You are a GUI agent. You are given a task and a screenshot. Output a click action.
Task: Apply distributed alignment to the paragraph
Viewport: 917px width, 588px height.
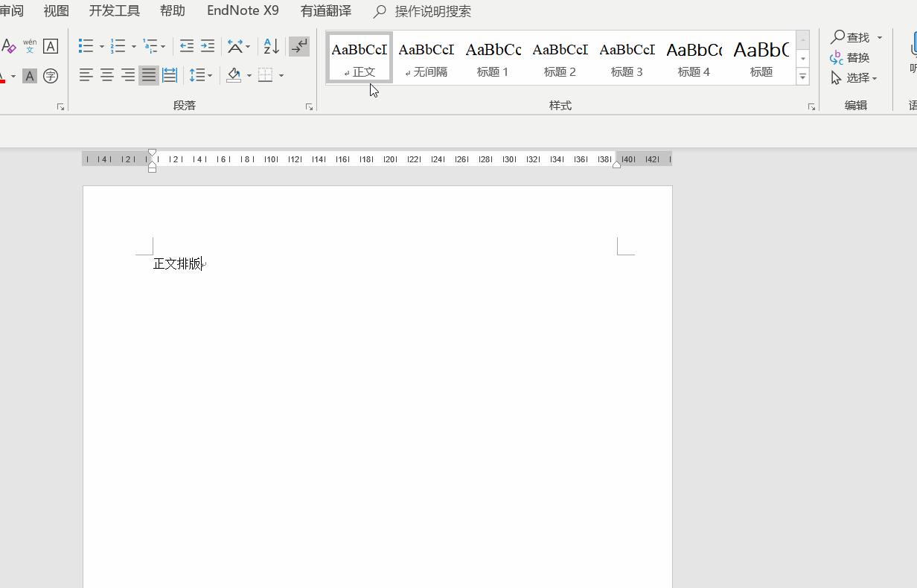[170, 75]
